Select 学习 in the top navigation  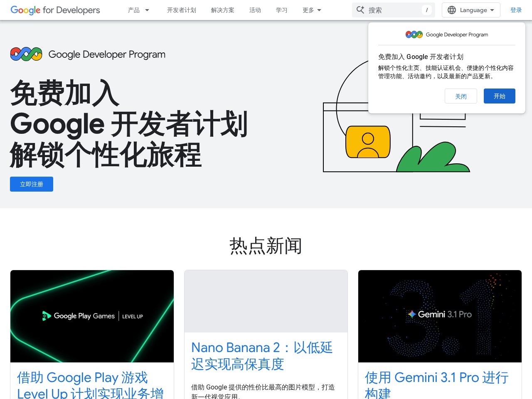click(x=281, y=10)
